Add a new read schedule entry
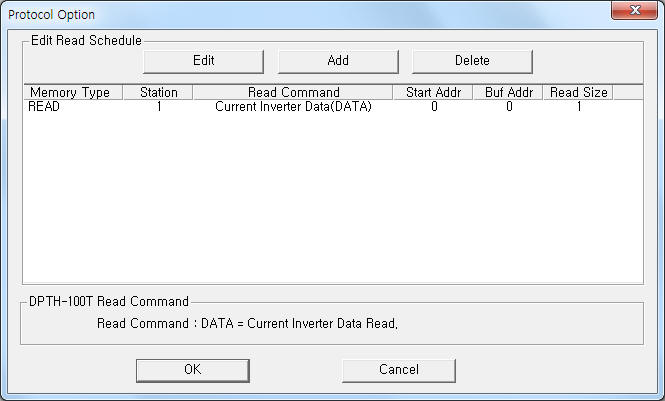The height and width of the screenshot is (401, 665). click(338, 61)
